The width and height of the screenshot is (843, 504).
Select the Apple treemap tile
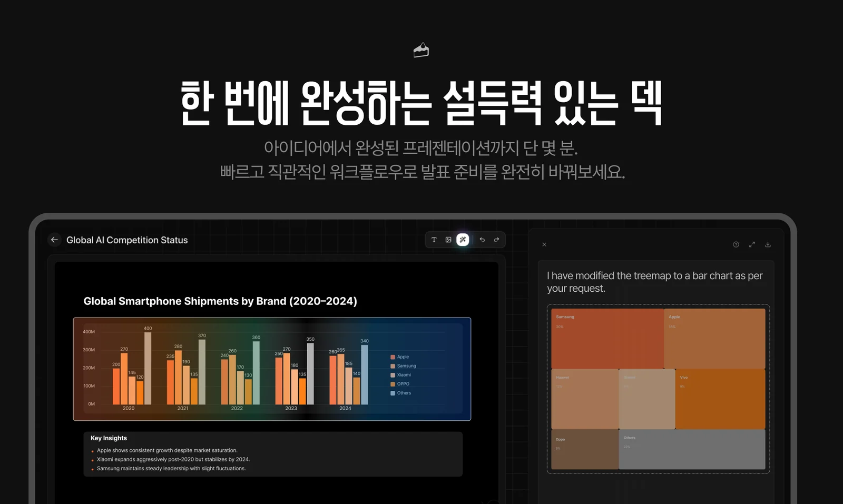pyautogui.click(x=714, y=339)
